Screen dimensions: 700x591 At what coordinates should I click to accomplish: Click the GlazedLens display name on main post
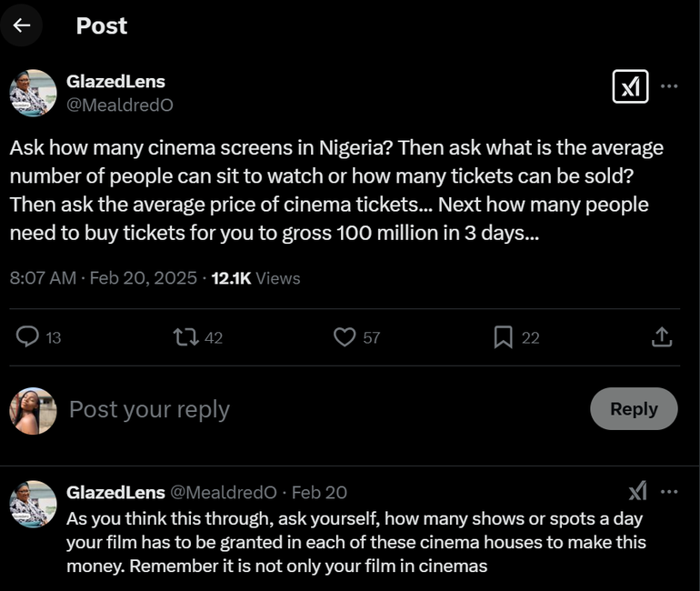[115, 82]
